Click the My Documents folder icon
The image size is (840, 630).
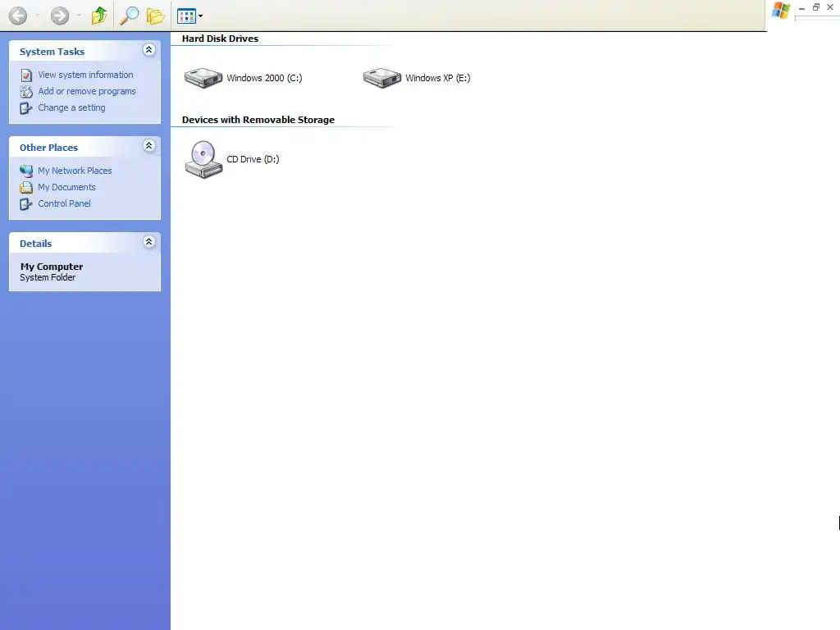point(26,188)
